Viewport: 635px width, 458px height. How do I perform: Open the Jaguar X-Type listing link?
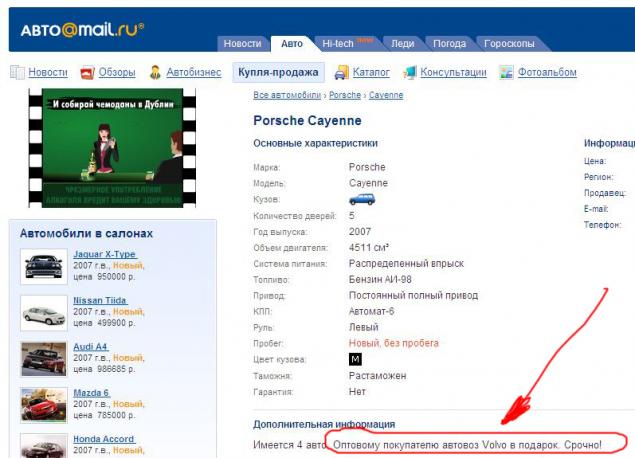coord(105,254)
